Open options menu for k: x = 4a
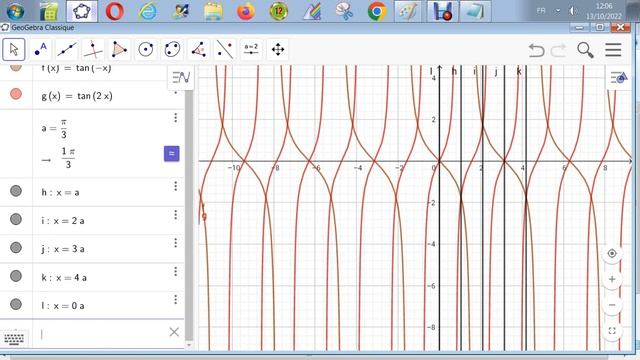This screenshot has width=640, height=360. pyautogui.click(x=176, y=271)
